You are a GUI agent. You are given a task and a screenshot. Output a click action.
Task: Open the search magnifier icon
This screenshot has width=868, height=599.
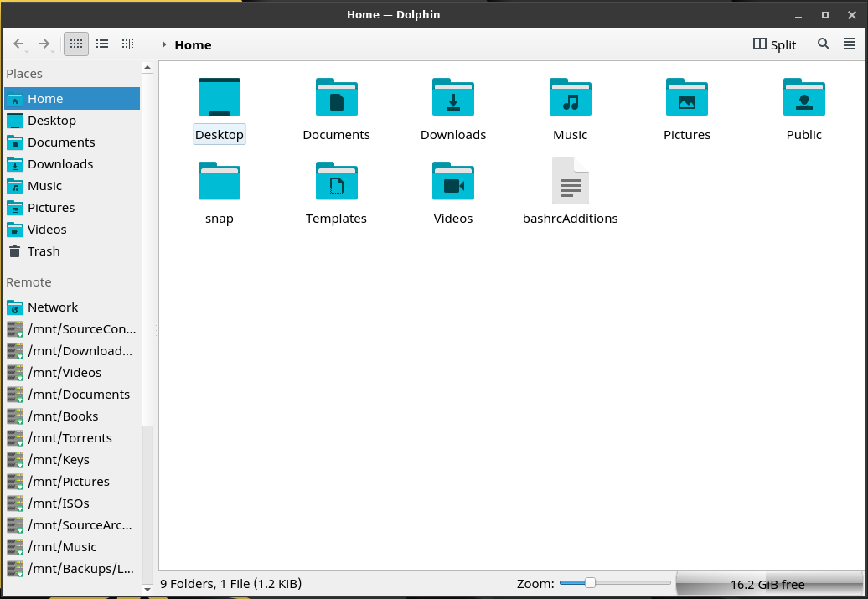point(824,44)
